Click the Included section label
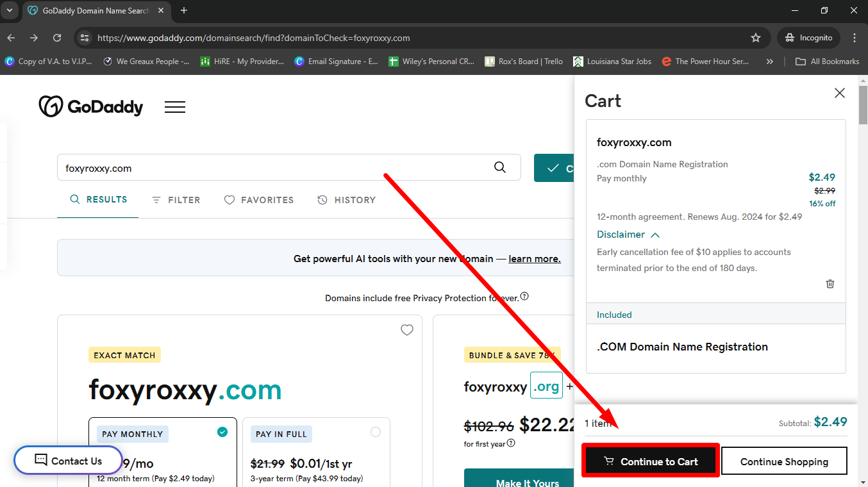 [x=614, y=315]
